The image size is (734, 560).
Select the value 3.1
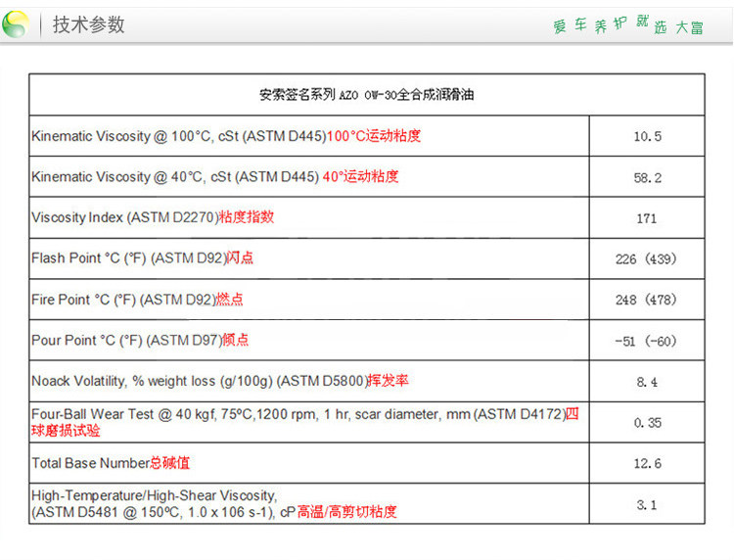coord(647,505)
